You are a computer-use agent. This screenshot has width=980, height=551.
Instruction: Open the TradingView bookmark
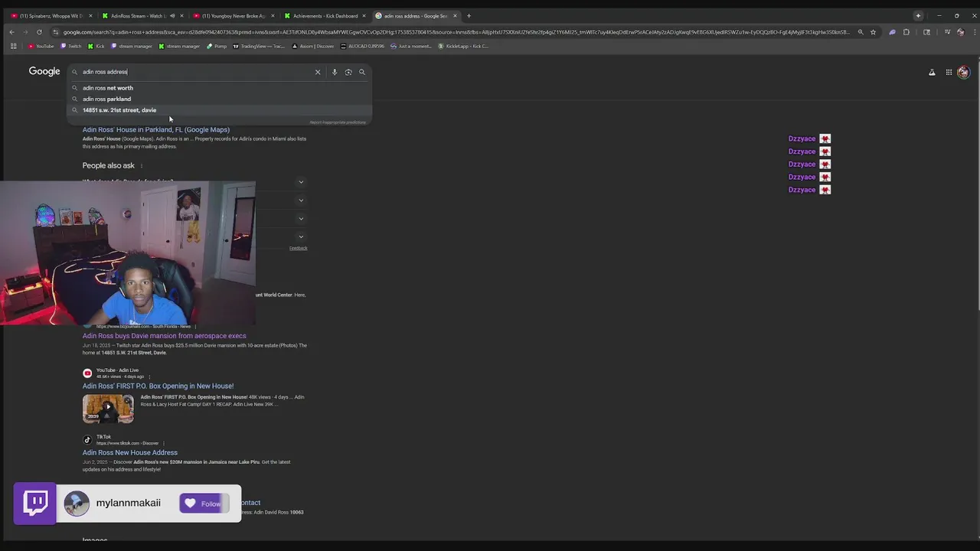tap(259, 46)
